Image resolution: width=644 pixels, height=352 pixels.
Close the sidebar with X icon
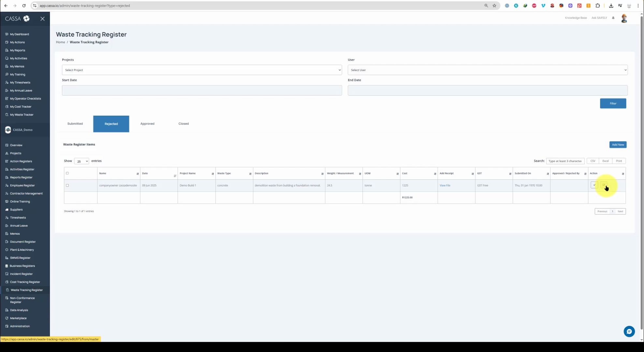[x=42, y=19]
